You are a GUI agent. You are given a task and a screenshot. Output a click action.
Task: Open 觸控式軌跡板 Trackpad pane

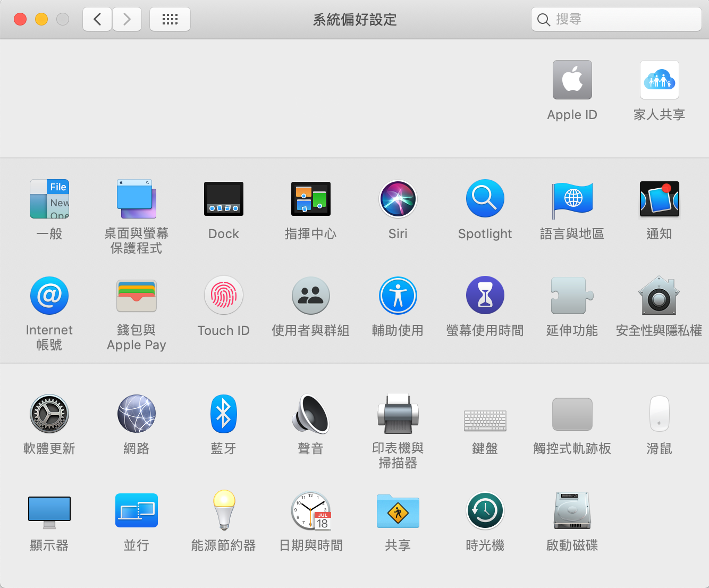tap(572, 414)
